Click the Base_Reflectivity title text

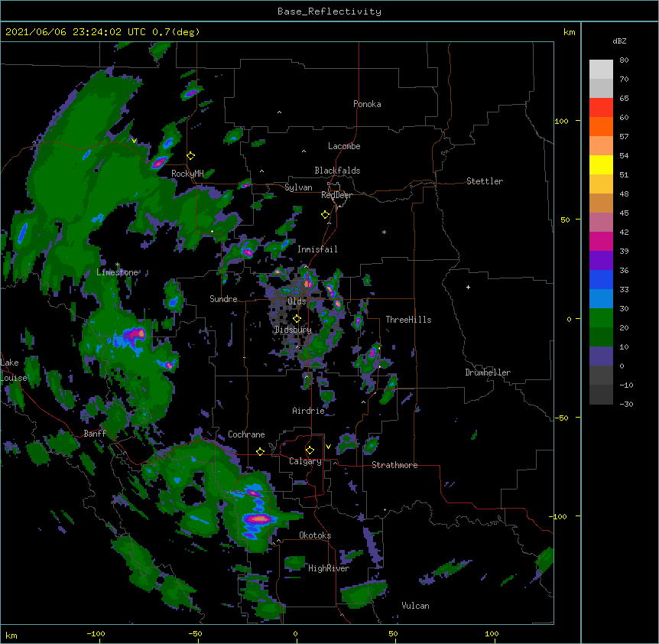point(329,11)
